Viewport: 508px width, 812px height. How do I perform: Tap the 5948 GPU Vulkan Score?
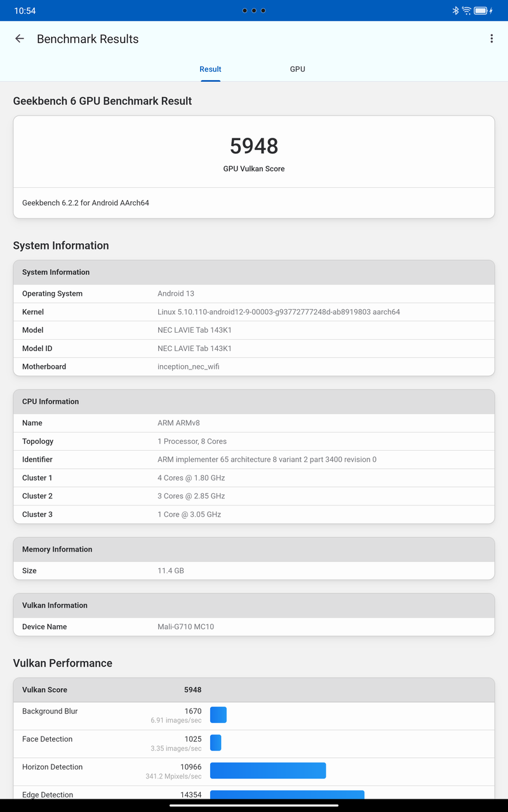click(x=254, y=147)
